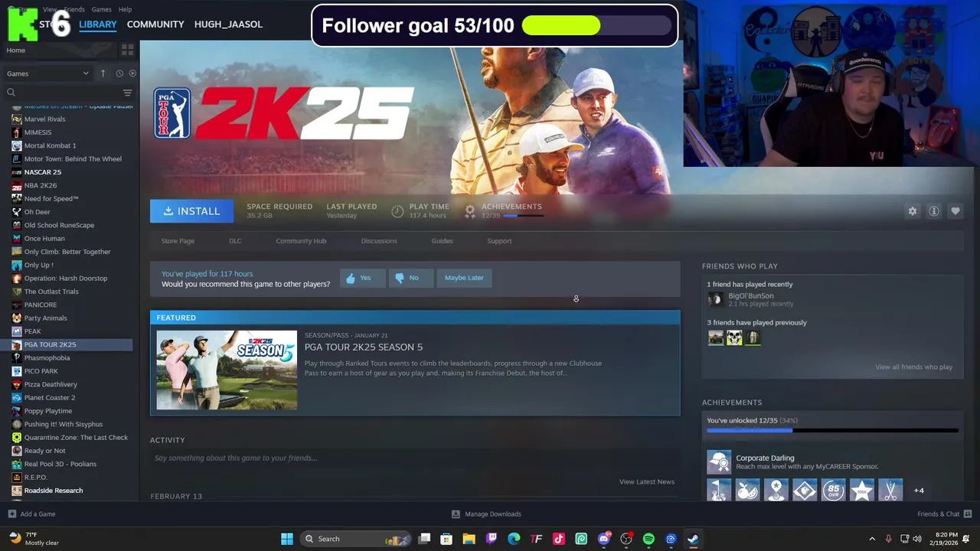Open the Guides tab
Screen dimensions: 980x551
442,241
